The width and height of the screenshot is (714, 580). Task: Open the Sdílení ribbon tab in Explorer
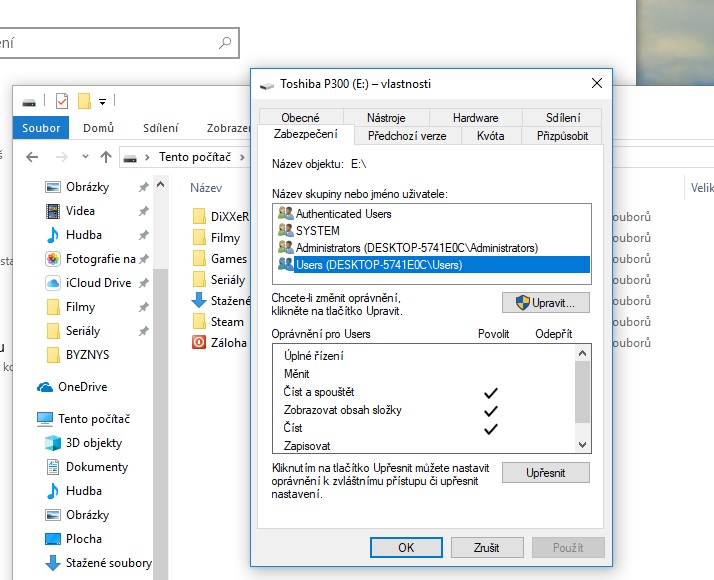(161, 128)
